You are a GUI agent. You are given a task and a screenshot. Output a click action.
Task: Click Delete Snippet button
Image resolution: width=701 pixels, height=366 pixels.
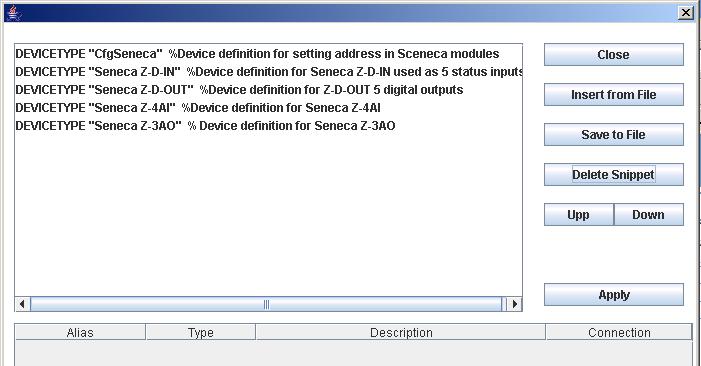(613, 175)
